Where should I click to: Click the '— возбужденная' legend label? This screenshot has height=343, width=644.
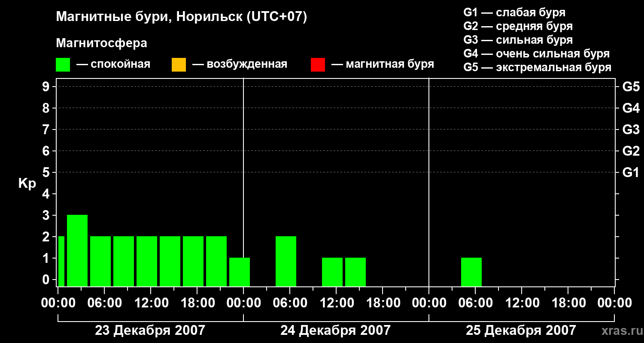tap(240, 65)
